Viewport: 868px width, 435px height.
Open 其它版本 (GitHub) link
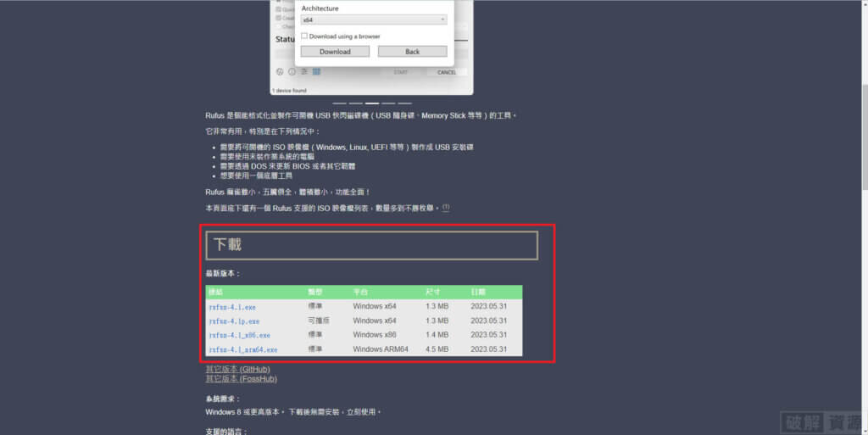click(237, 369)
